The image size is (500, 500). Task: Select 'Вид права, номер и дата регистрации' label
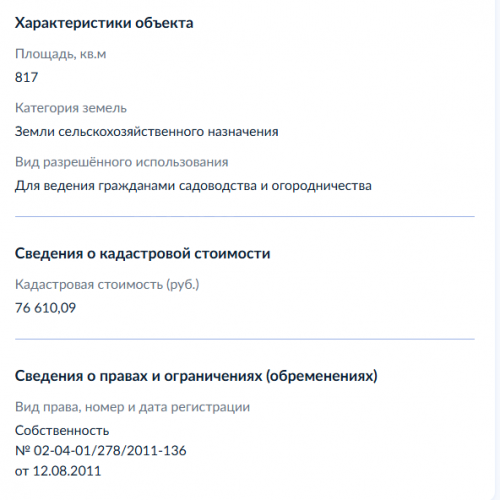[132, 407]
